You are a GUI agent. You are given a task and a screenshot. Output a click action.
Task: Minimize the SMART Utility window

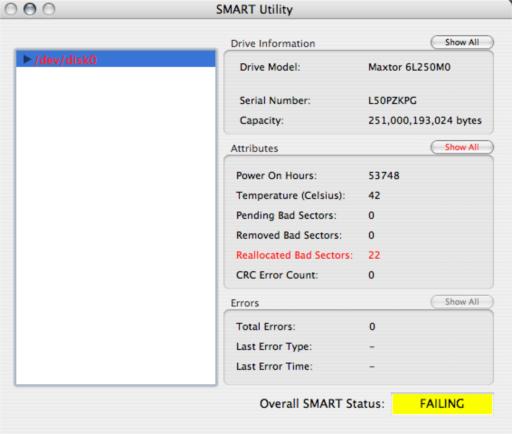pos(30,9)
